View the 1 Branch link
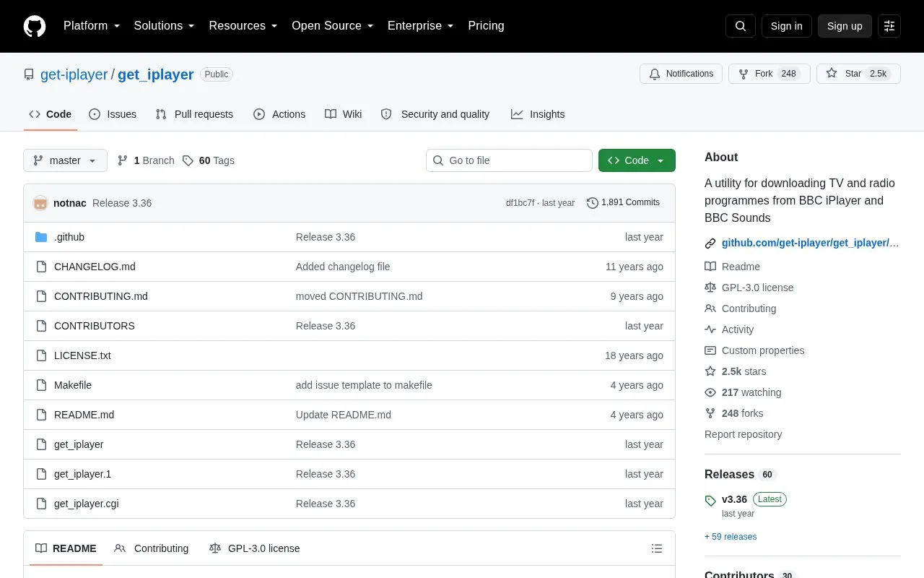 [146, 160]
